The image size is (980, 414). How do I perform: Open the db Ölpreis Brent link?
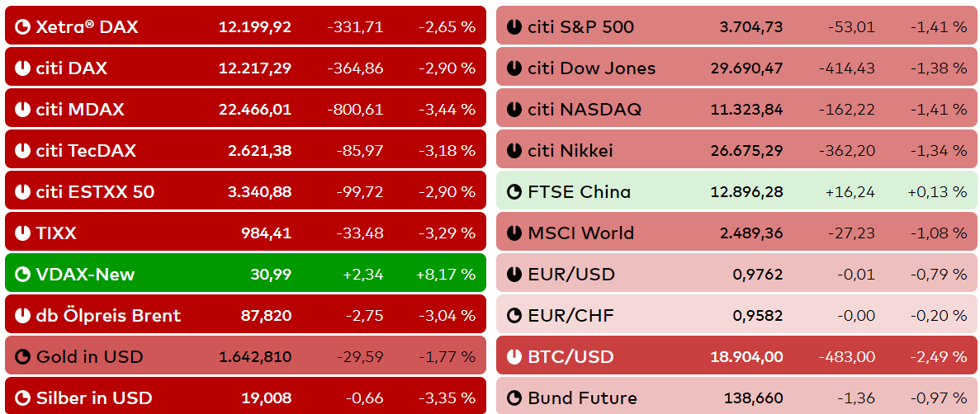(x=108, y=316)
